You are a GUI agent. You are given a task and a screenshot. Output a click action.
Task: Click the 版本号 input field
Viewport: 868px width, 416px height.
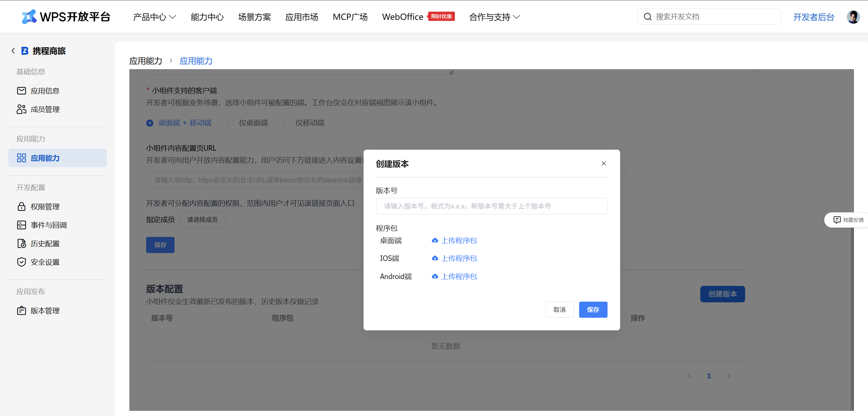coord(492,206)
